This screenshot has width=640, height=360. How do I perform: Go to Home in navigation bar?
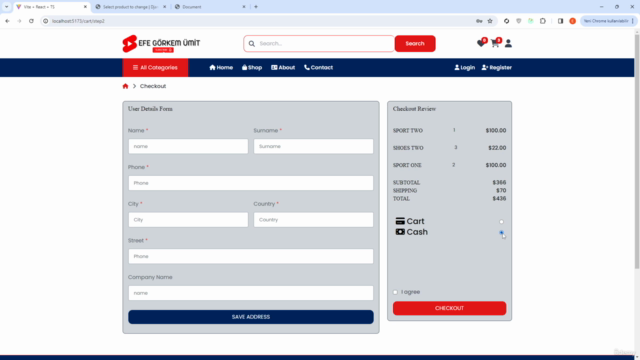click(x=221, y=68)
